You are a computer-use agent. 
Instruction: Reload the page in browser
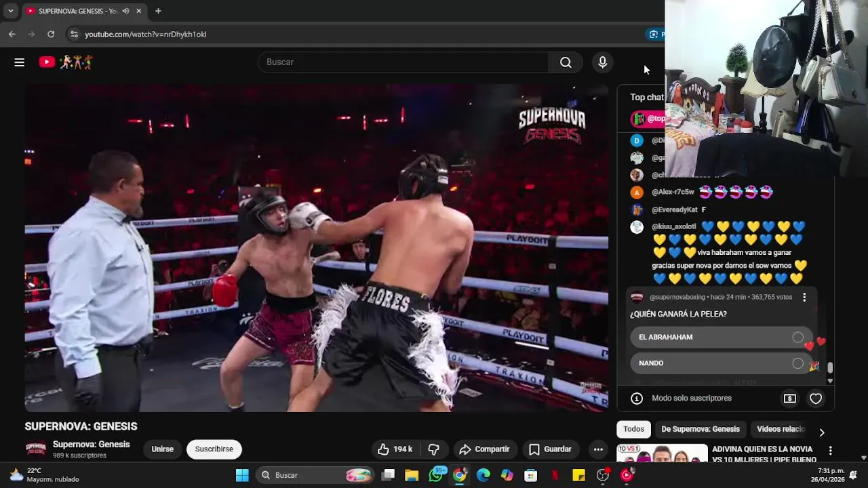point(51,34)
